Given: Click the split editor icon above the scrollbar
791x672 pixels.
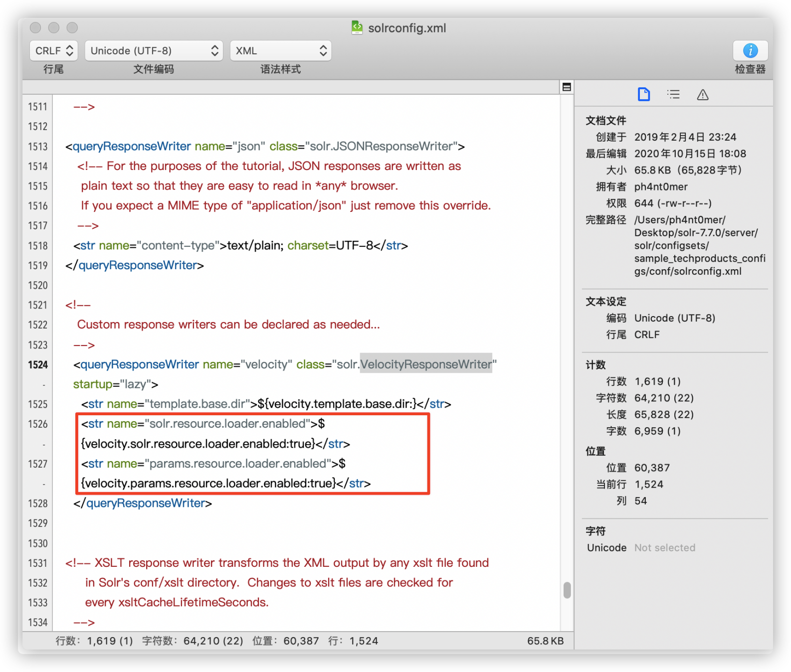Looking at the screenshot, I should [567, 87].
